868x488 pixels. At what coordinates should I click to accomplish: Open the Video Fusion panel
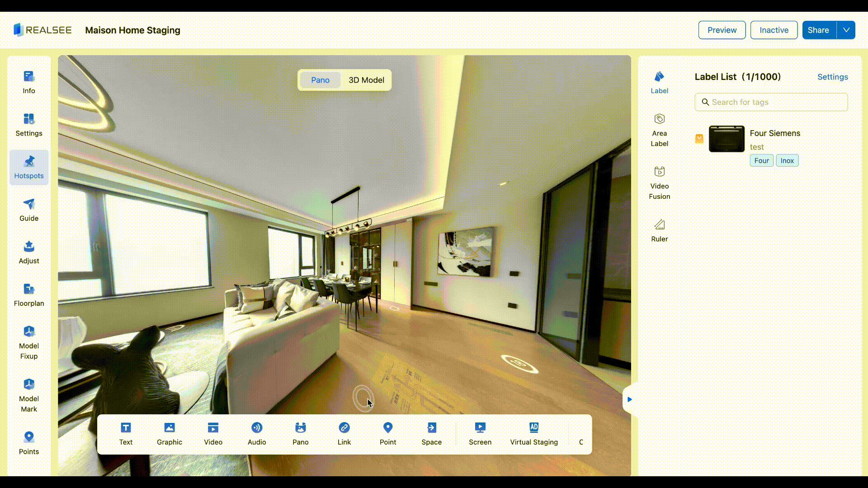coord(659,183)
